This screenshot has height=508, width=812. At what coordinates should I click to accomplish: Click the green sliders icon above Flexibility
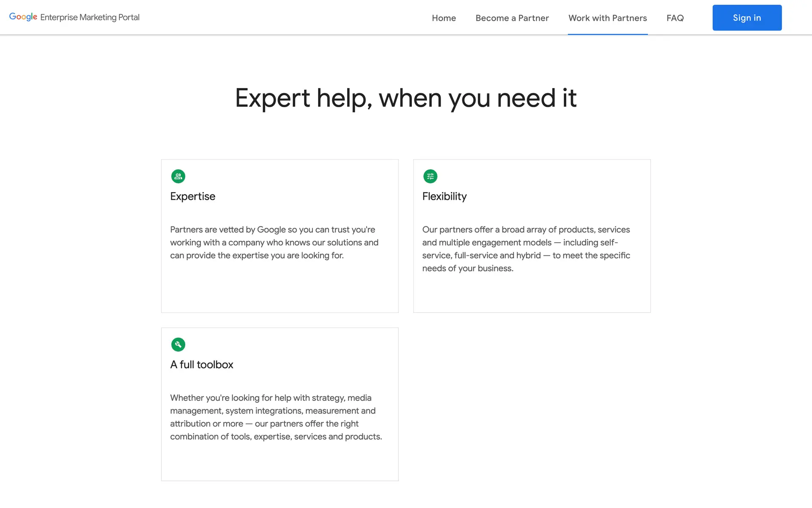click(x=430, y=176)
